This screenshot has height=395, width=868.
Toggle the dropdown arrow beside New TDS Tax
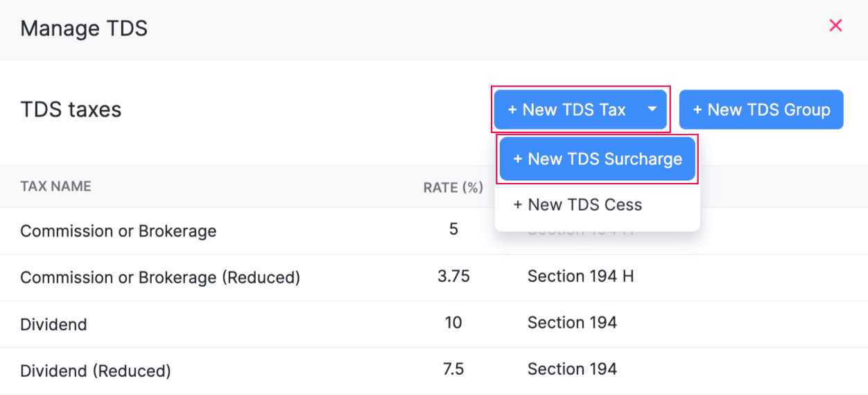[652, 109]
